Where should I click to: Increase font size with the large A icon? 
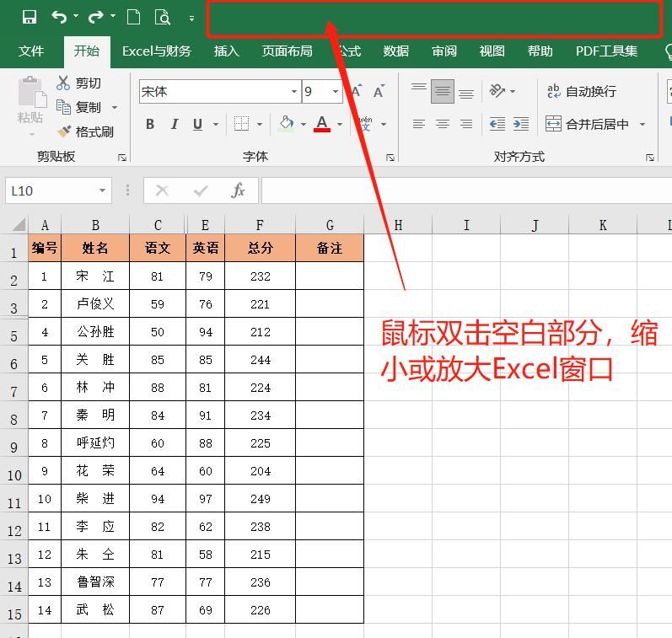[356, 91]
